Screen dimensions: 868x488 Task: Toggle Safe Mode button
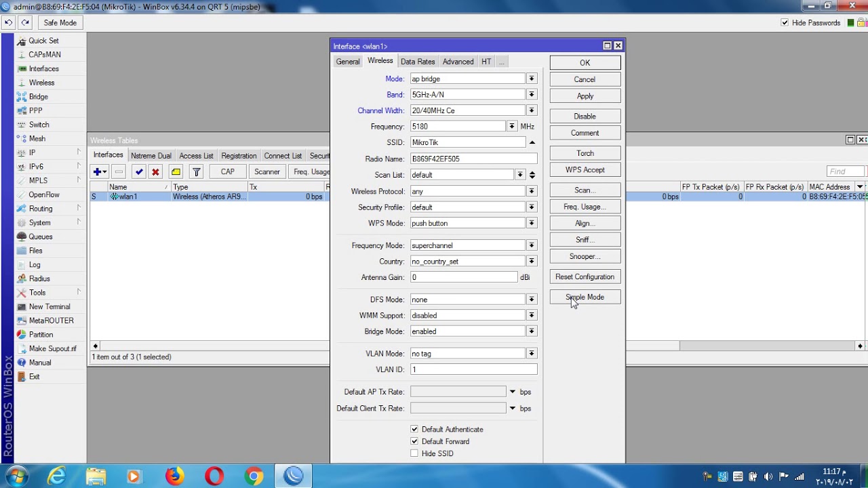(60, 22)
